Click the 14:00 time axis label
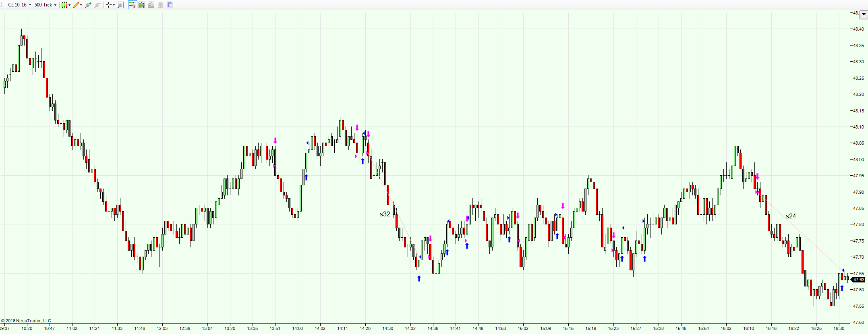This screenshot has width=868, height=334. [298, 328]
